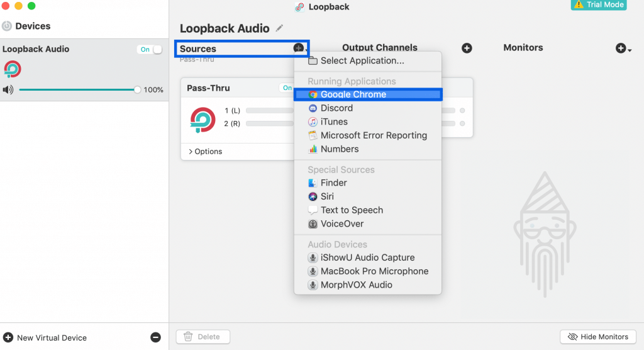Toggle the Pass-Thru source On switch
Viewport: 644px width, 350px height.
tap(287, 88)
